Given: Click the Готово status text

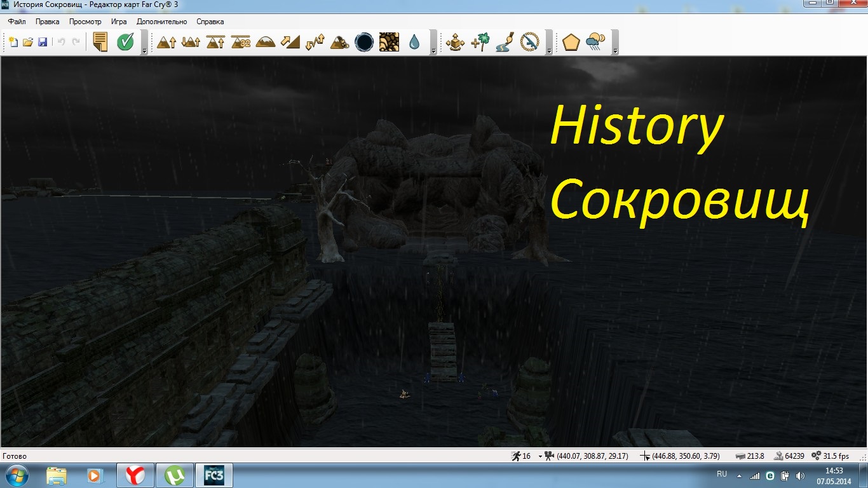Looking at the screenshot, I should (15, 456).
